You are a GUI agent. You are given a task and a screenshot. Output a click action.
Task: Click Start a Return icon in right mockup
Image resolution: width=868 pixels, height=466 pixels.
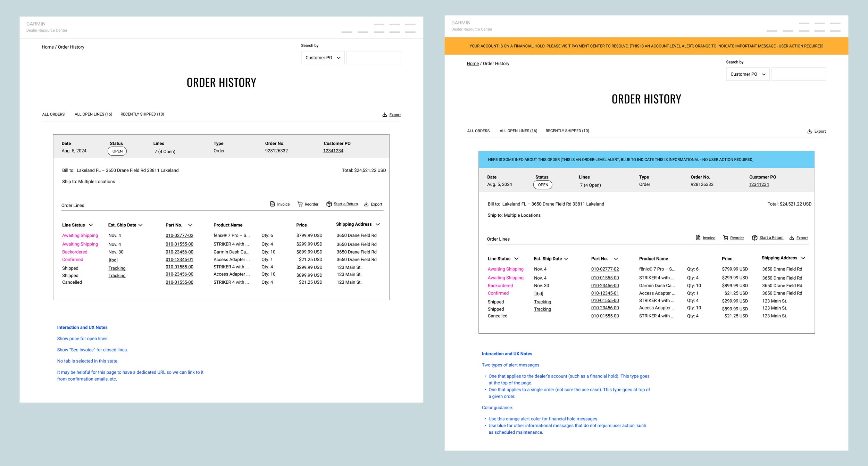[x=754, y=238]
